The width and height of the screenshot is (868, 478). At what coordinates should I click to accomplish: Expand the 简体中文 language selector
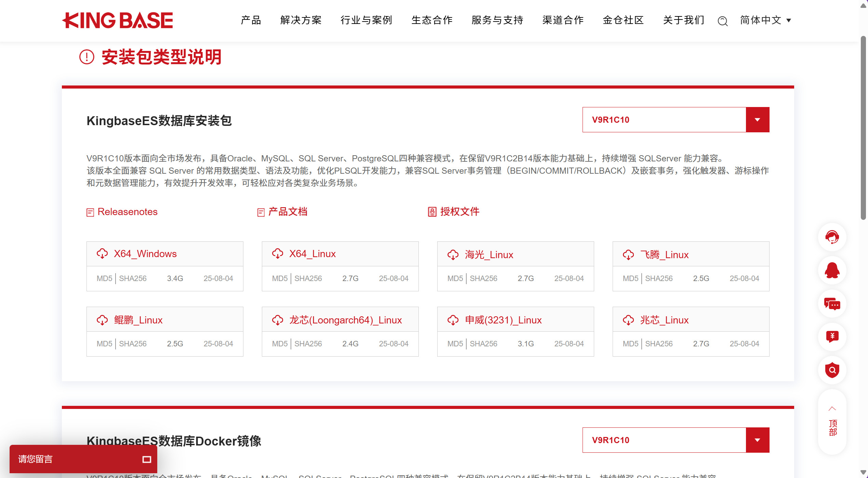coord(765,20)
